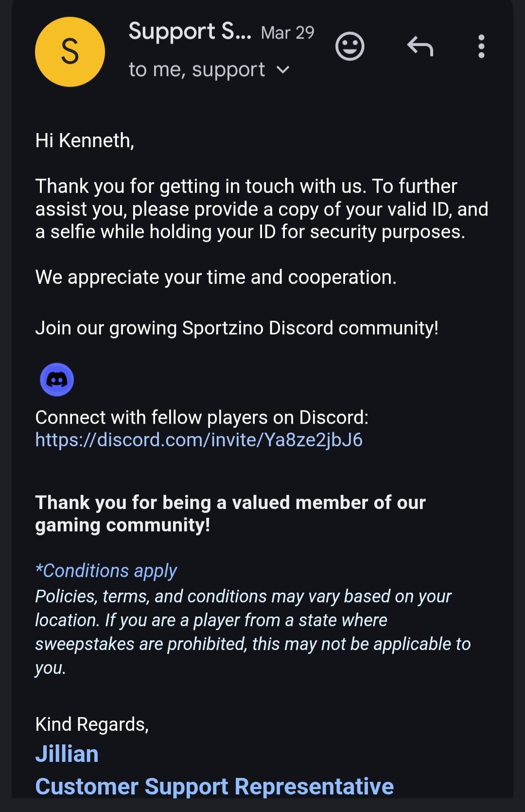Tap Connect with fellow players on Discord text
The height and width of the screenshot is (812, 525).
pyautogui.click(x=202, y=418)
